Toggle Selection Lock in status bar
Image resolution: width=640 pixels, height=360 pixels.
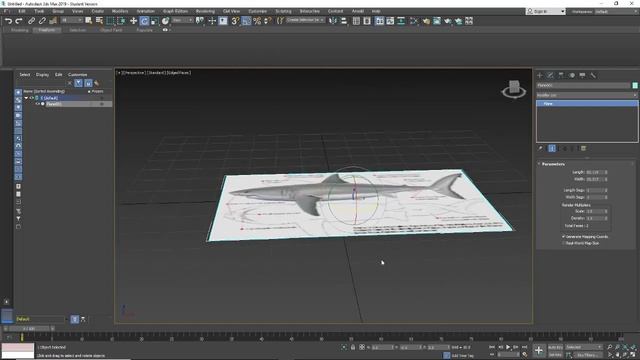click(x=353, y=347)
